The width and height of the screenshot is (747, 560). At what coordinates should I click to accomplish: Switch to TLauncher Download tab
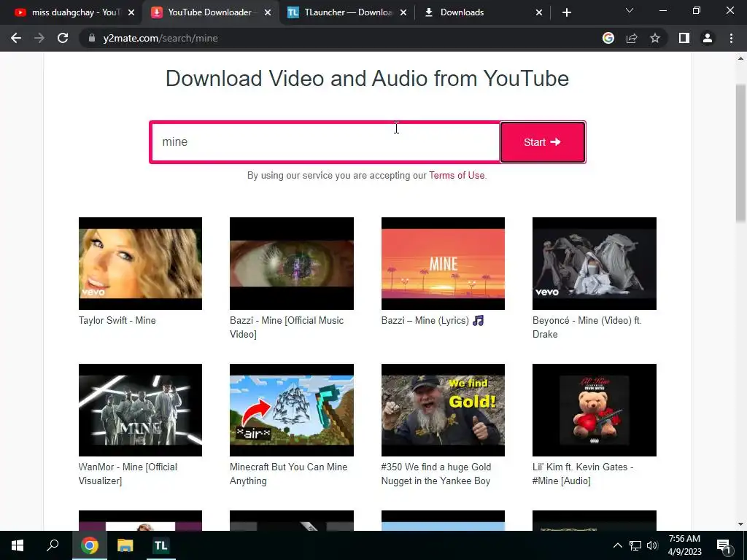point(348,12)
